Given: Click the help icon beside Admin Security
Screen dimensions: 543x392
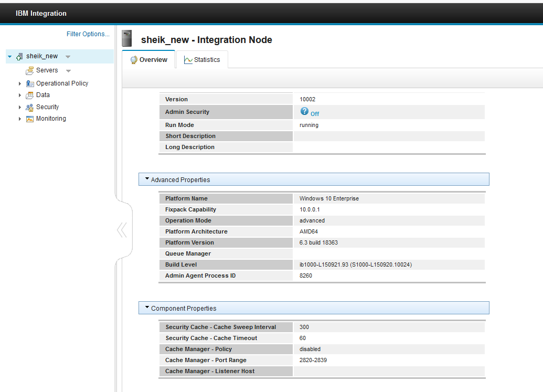Looking at the screenshot, I should pyautogui.click(x=305, y=111).
